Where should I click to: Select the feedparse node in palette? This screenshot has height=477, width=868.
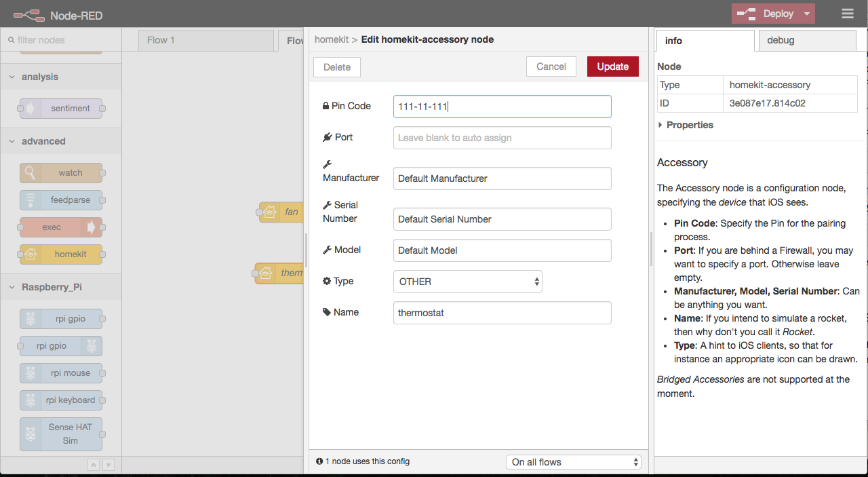61,200
